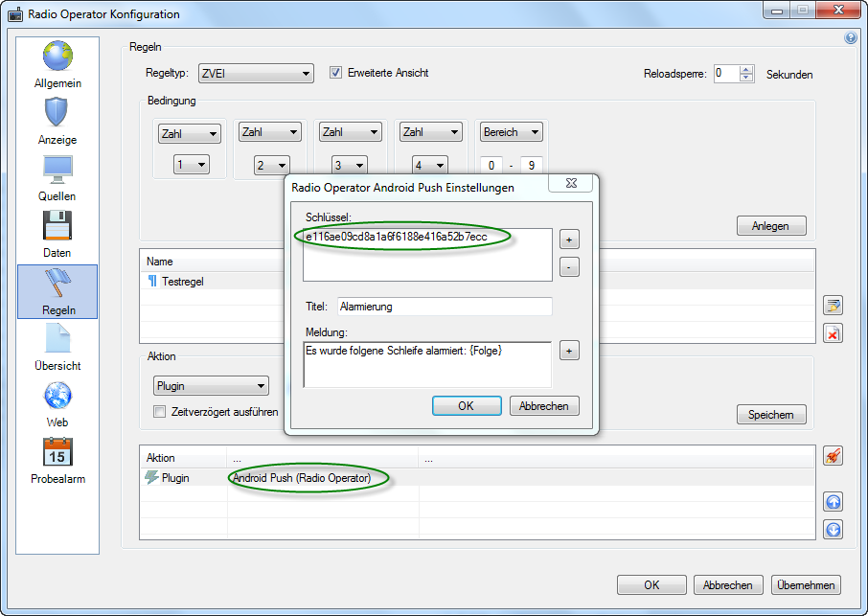Open the second Zahl type dropdown
This screenshot has width=868, height=616.
[x=270, y=131]
